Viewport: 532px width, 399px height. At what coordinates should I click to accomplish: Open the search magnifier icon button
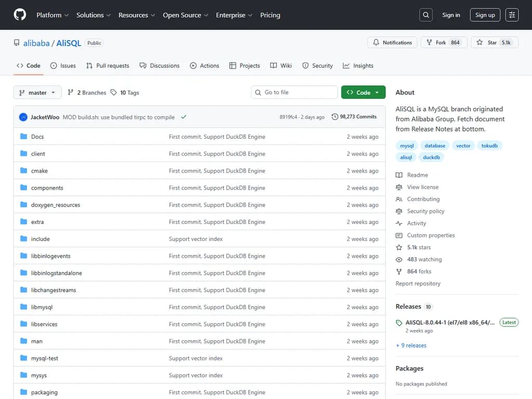pos(426,15)
